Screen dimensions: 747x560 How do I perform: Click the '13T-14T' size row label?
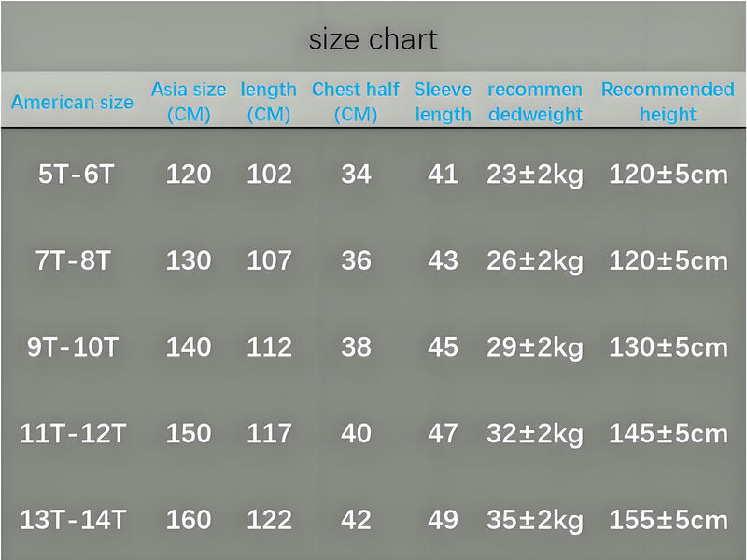(x=73, y=520)
